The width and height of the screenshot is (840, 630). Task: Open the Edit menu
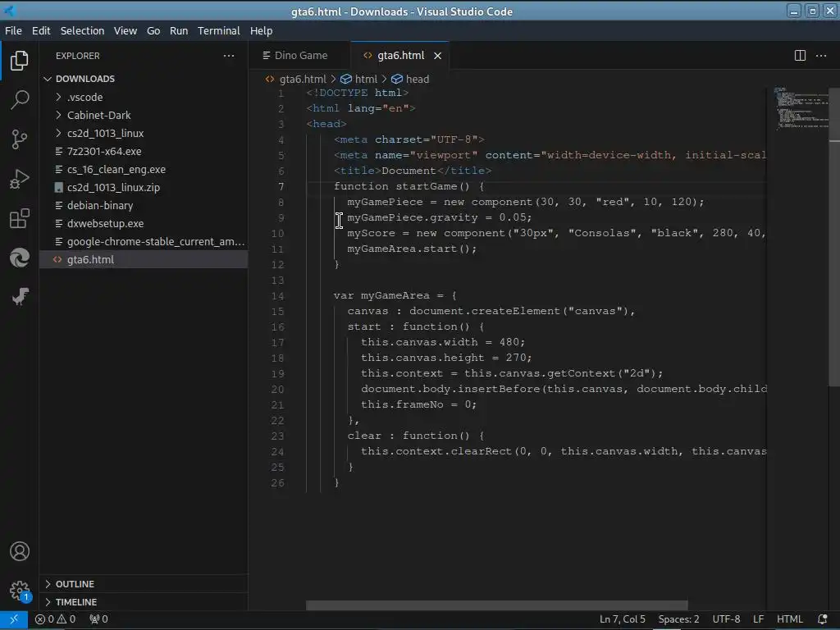tap(41, 30)
